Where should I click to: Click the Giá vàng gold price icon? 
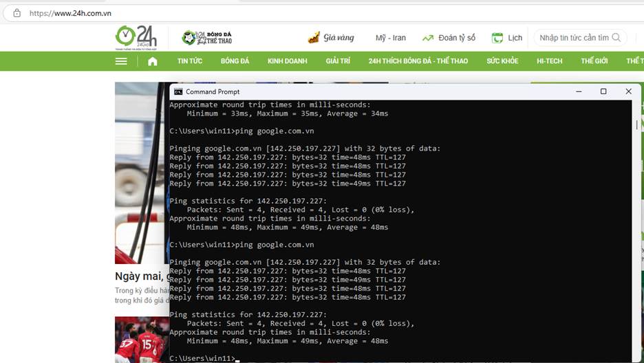click(x=314, y=38)
